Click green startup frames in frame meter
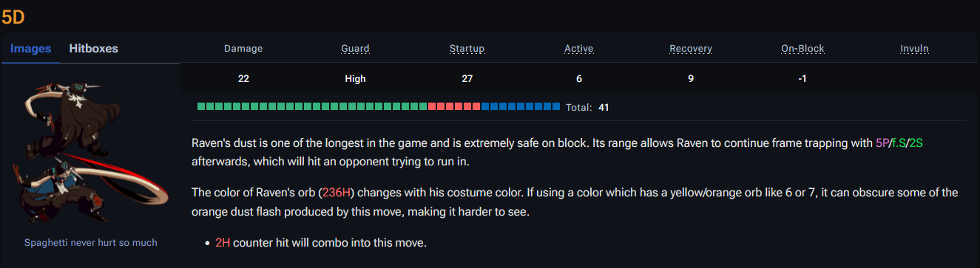This screenshot has width=980, height=268. tap(312, 107)
